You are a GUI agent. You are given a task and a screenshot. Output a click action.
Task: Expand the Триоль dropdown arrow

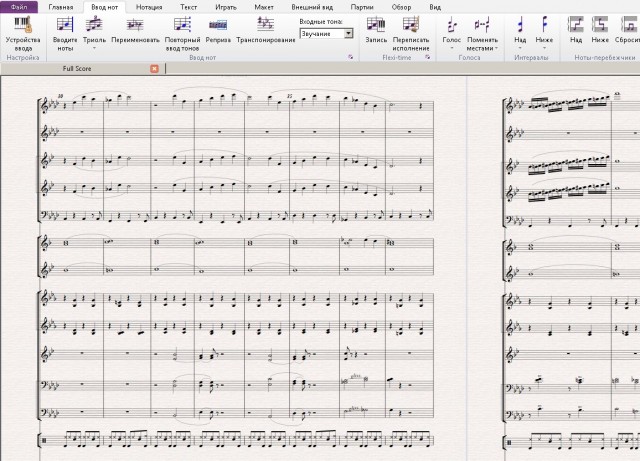tap(94, 48)
